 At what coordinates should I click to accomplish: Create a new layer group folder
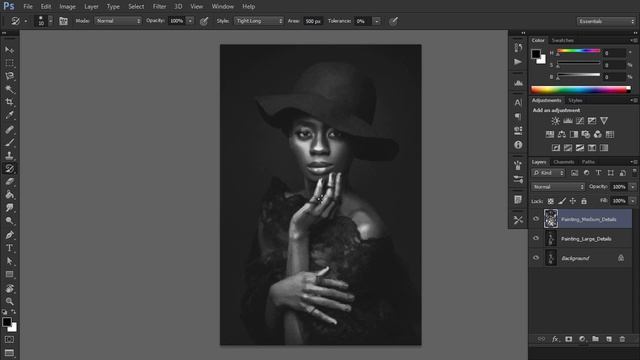(596, 339)
